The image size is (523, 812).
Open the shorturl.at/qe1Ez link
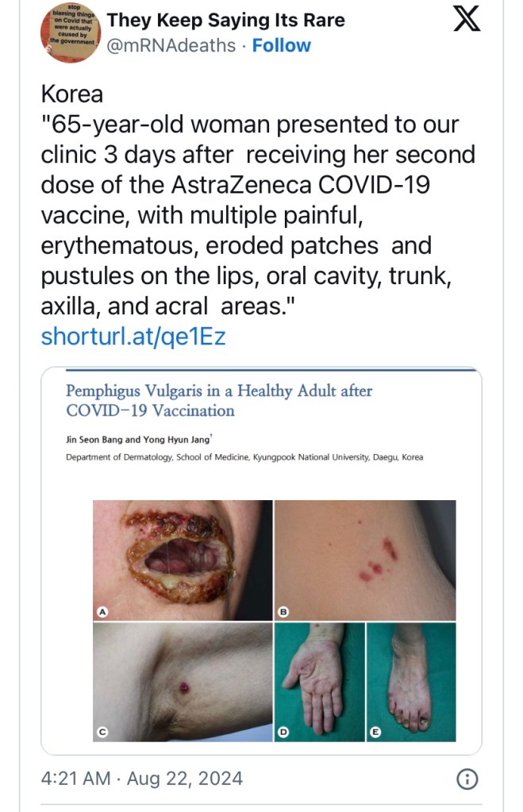(133, 337)
